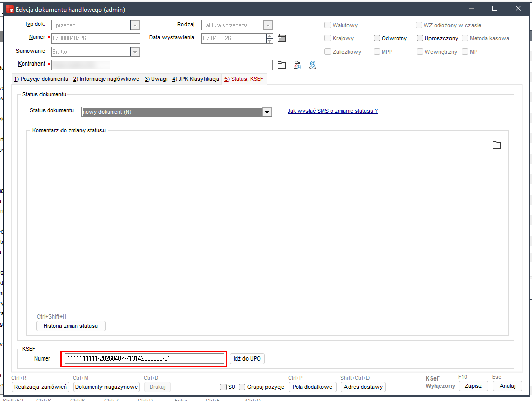532x401 pixels.
Task: Toggle the Grupuj pozycje checkbox
Action: pyautogui.click(x=242, y=387)
